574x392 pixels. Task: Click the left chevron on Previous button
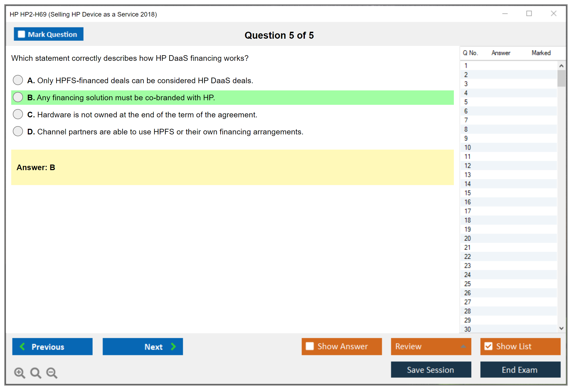22,346
